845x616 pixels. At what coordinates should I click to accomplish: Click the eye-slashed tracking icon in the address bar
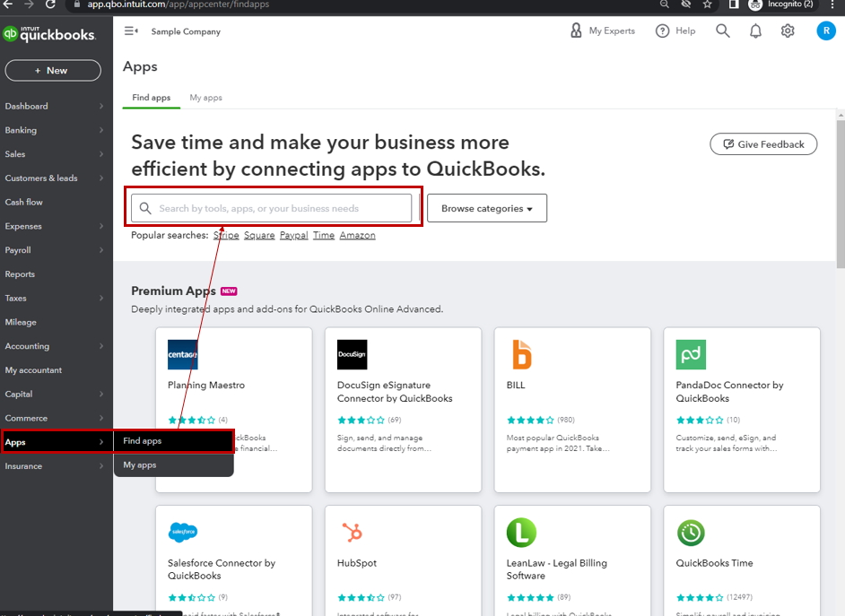point(686,4)
